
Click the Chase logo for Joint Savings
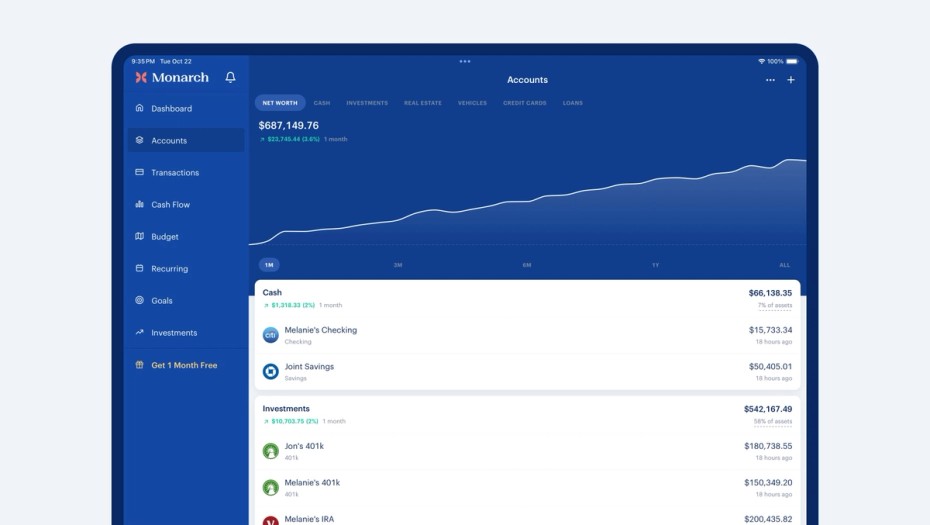coord(270,371)
